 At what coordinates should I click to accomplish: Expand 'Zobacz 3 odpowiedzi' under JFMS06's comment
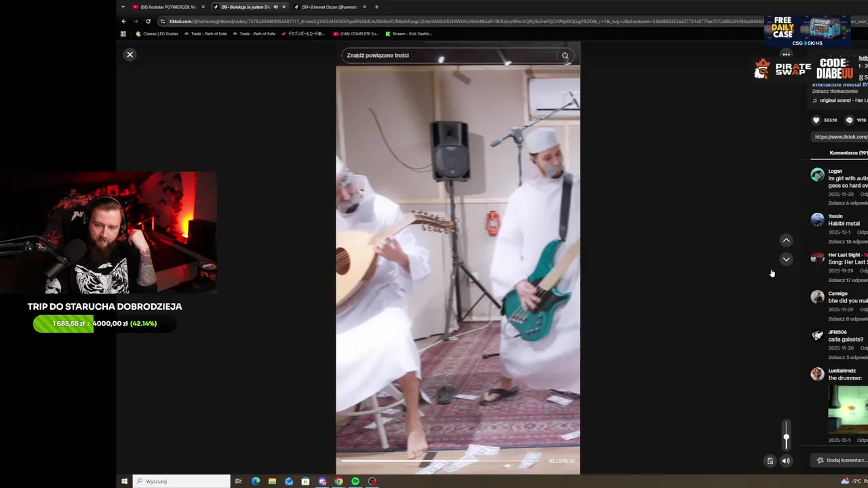[848, 358]
